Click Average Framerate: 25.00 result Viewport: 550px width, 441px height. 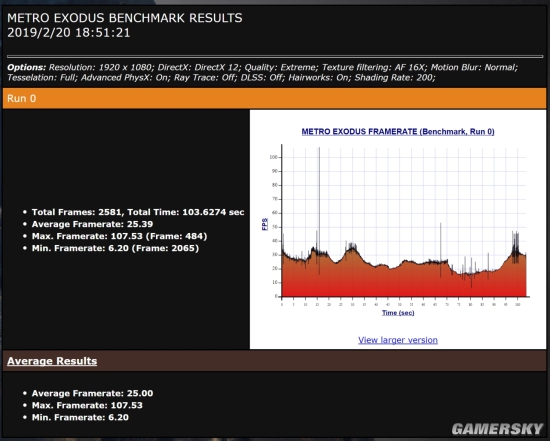pyautogui.click(x=92, y=393)
